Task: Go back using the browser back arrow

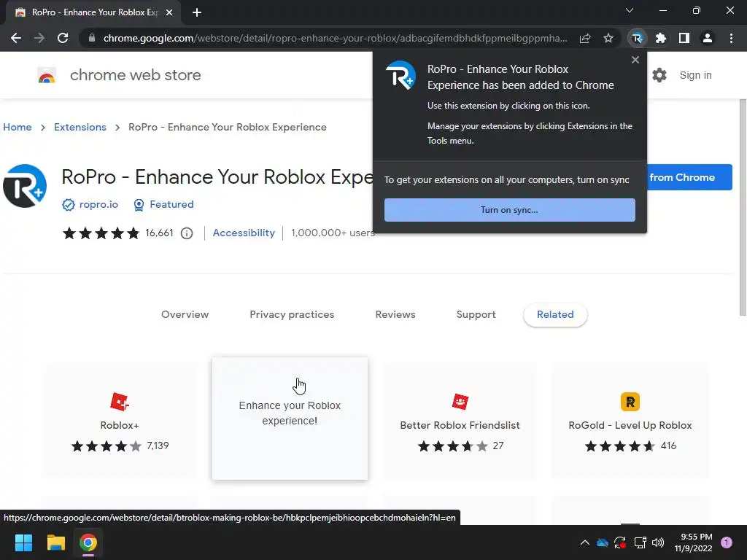Action: 16,38
